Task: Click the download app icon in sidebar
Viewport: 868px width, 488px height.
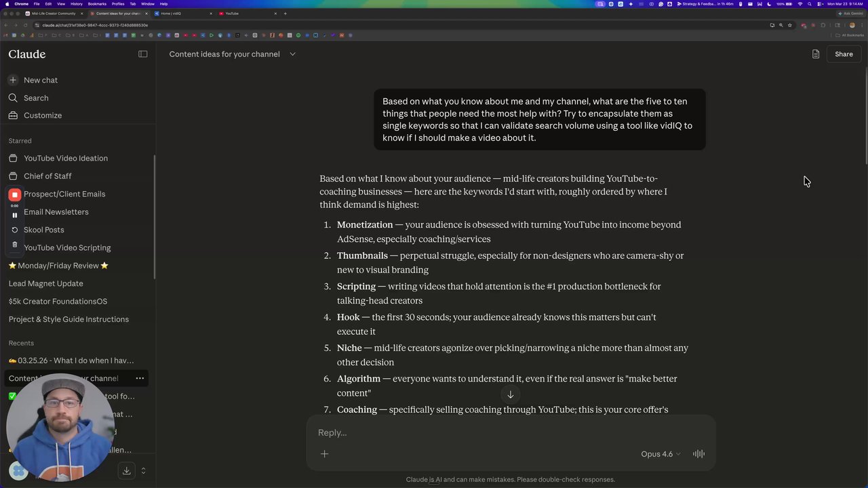Action: point(126,470)
